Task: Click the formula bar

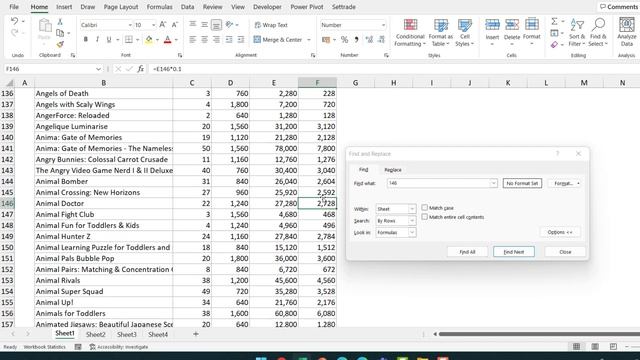Action: [394, 69]
